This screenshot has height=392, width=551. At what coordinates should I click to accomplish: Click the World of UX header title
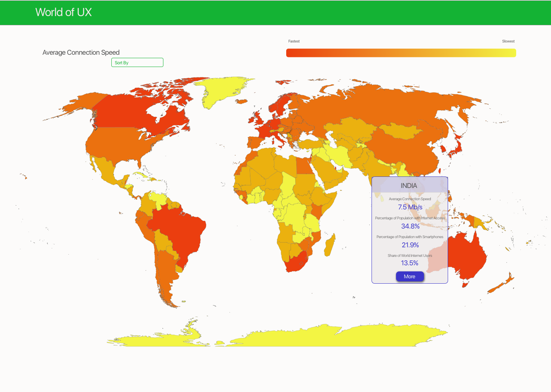coord(64,12)
